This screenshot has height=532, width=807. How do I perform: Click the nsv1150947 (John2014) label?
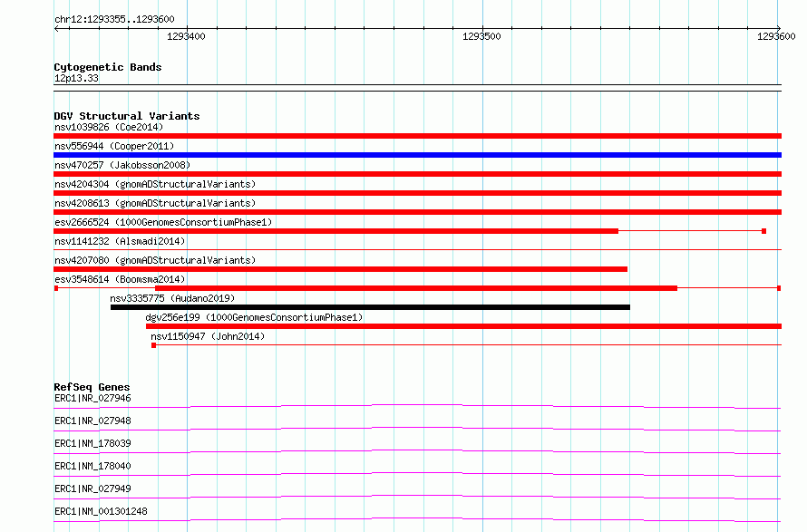[208, 336]
